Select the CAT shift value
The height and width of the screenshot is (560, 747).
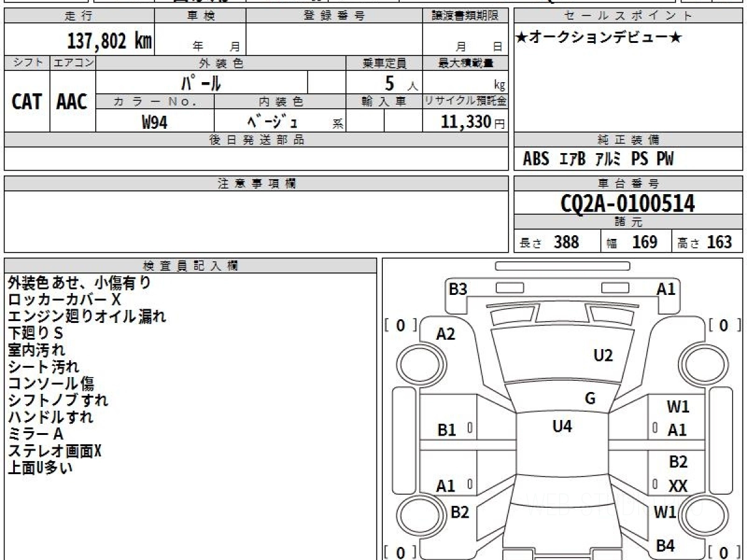point(27,101)
